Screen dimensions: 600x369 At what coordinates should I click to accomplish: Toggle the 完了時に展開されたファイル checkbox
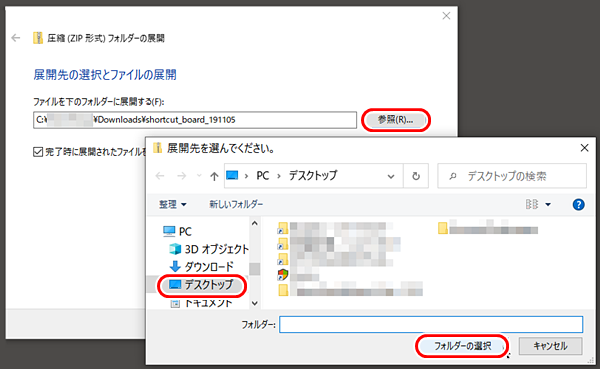click(x=38, y=152)
